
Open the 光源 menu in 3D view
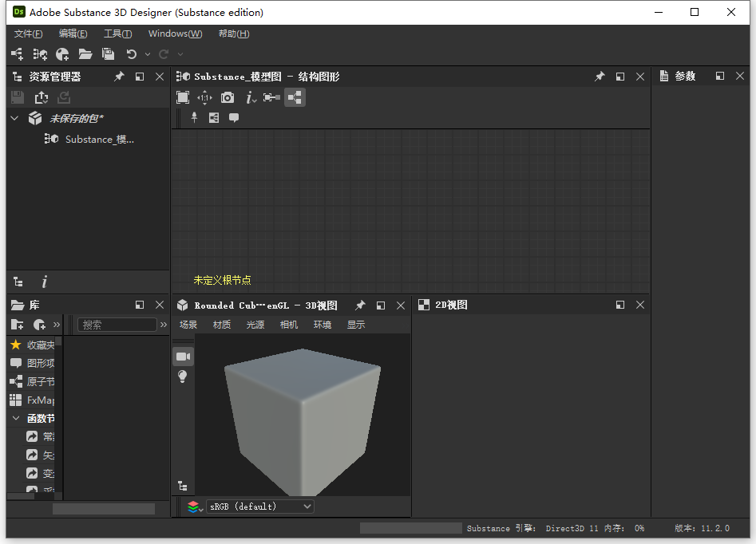click(x=255, y=325)
